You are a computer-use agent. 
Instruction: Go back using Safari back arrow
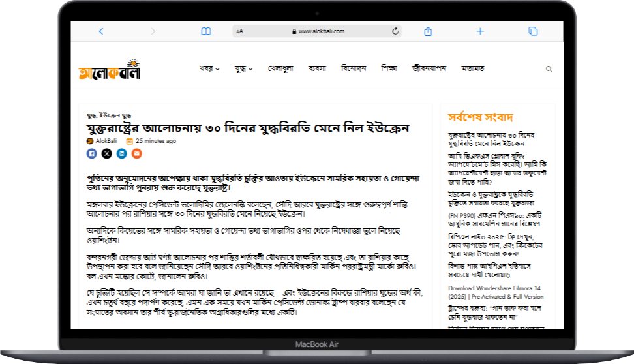pyautogui.click(x=101, y=31)
